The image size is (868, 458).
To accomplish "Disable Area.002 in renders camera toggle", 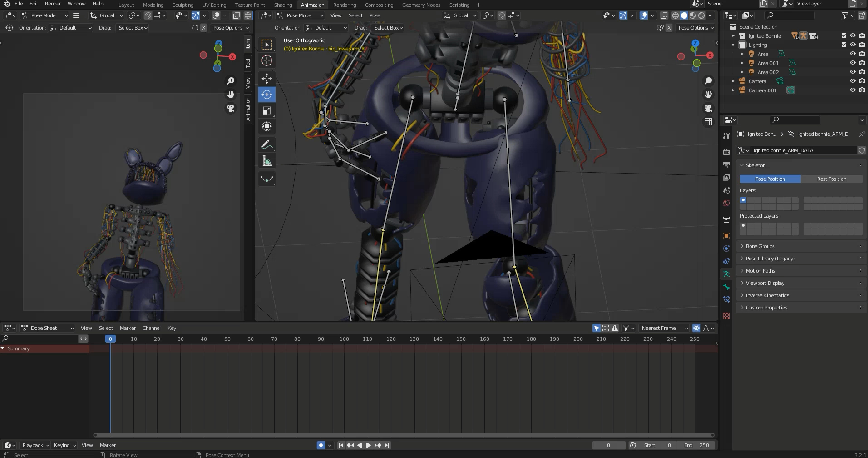I will [x=862, y=72].
